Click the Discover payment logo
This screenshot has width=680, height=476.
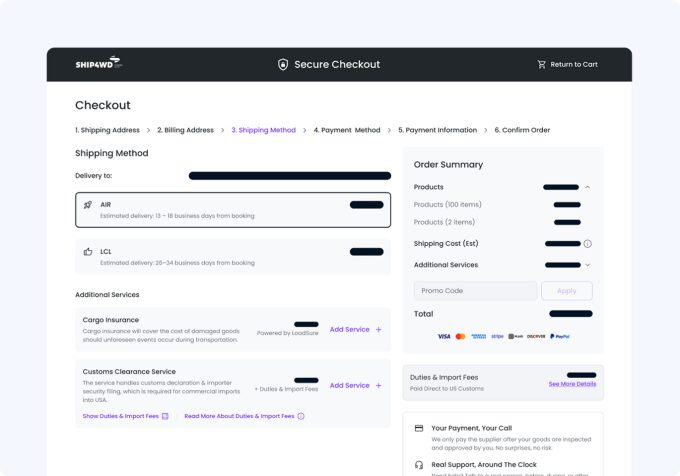click(x=536, y=336)
